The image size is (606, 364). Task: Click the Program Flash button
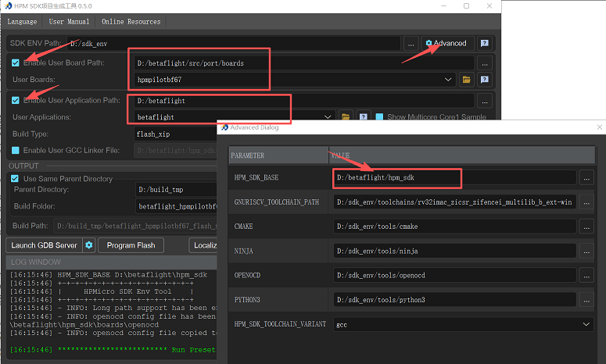(x=131, y=245)
